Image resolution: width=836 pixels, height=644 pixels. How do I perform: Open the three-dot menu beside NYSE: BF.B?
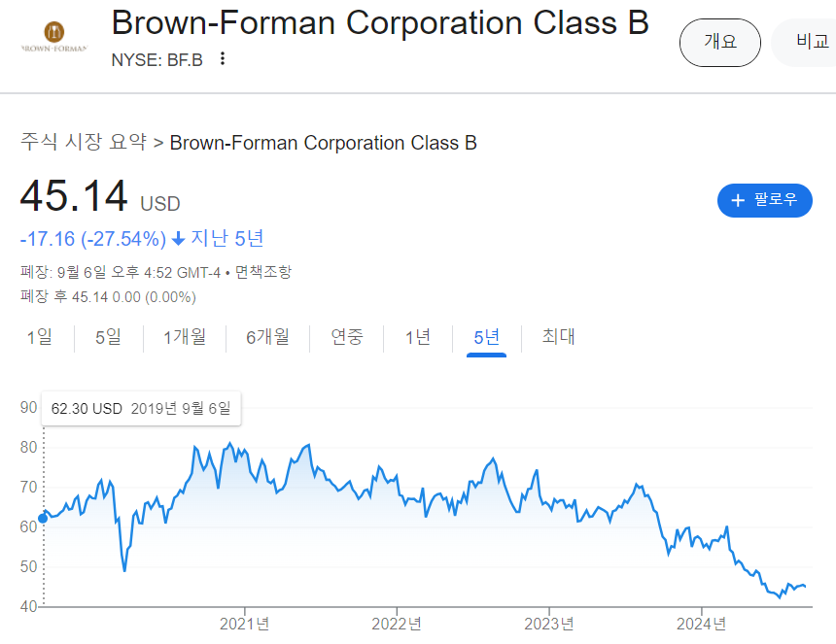point(223,59)
